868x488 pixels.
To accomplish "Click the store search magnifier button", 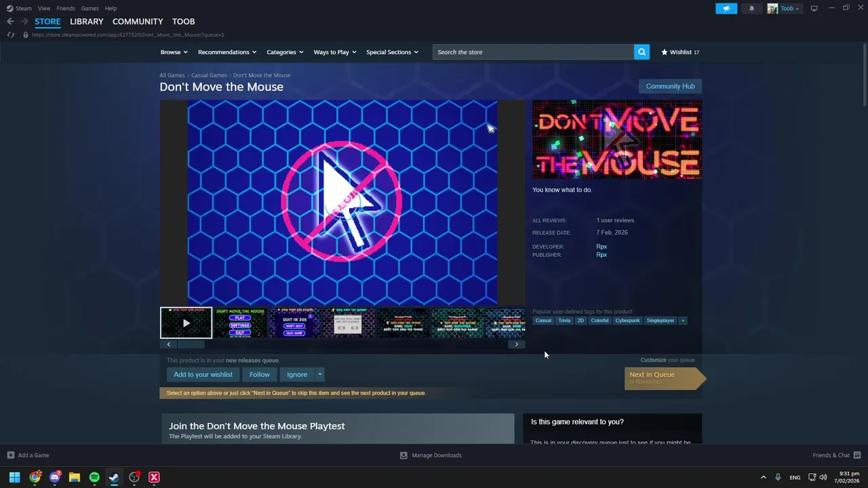I will click(642, 52).
